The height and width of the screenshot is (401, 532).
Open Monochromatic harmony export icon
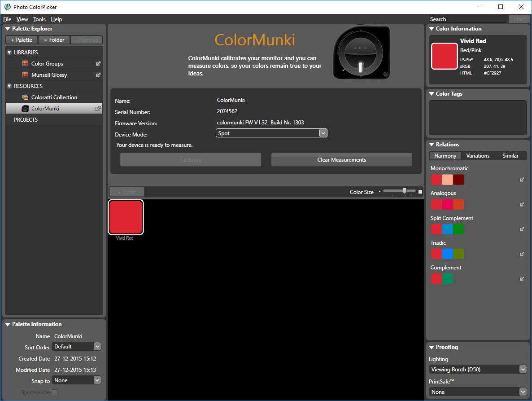[x=522, y=180]
